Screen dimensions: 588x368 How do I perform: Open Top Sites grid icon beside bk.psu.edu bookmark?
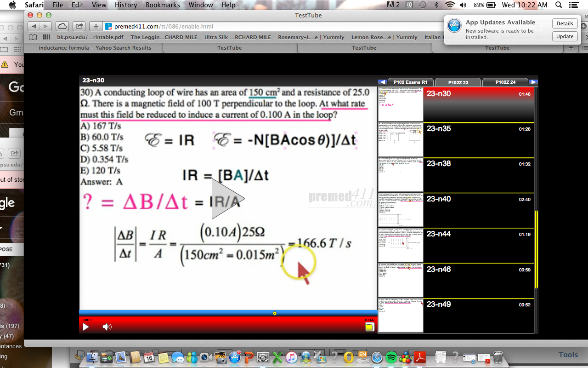46,37
